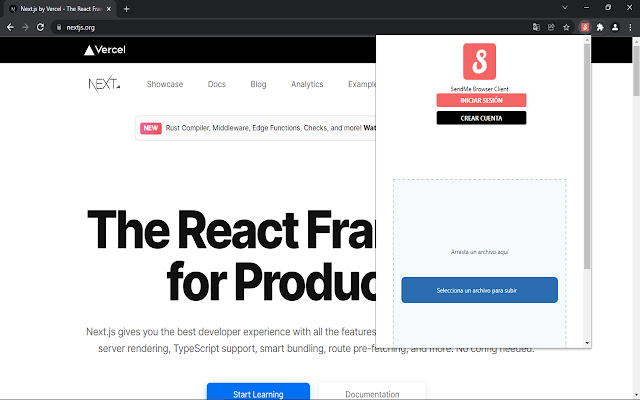Click the popup scrollbar thumb

(587, 156)
